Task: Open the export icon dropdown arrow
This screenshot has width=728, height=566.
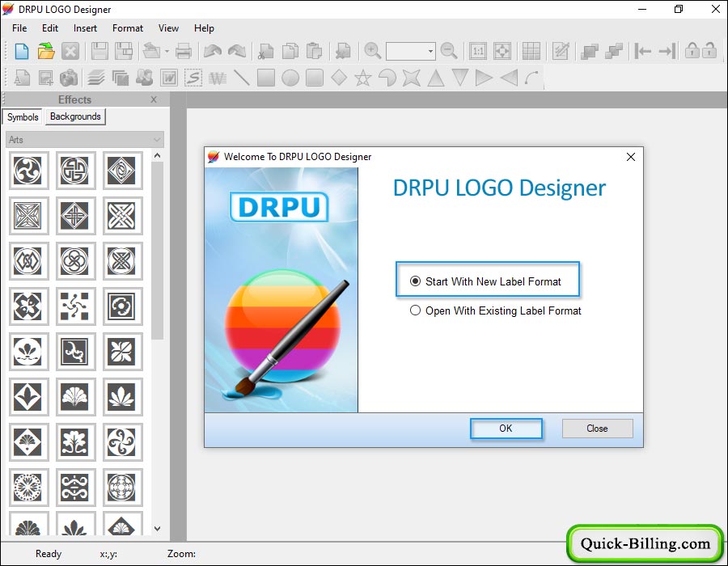Action: (x=167, y=51)
